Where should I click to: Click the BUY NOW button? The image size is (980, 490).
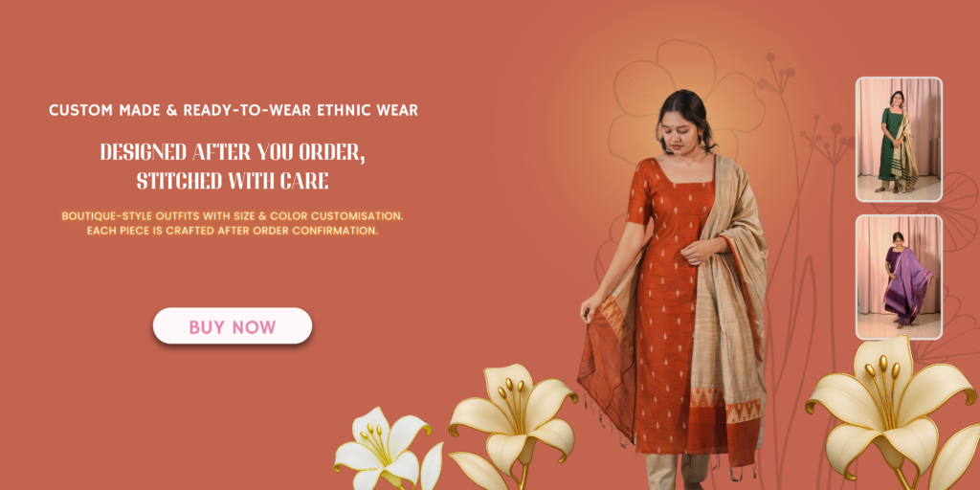click(x=233, y=326)
